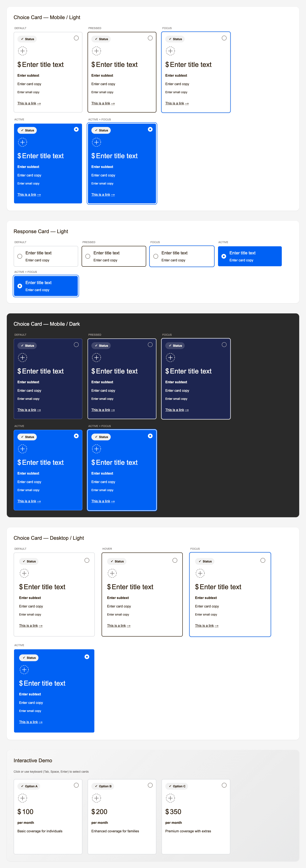Click the Option A badge in Interactive Demo

tap(29, 786)
